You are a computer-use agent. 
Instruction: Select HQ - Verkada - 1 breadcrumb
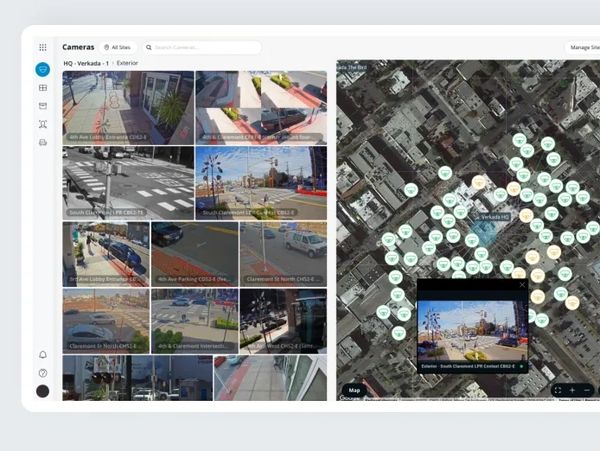[86, 63]
